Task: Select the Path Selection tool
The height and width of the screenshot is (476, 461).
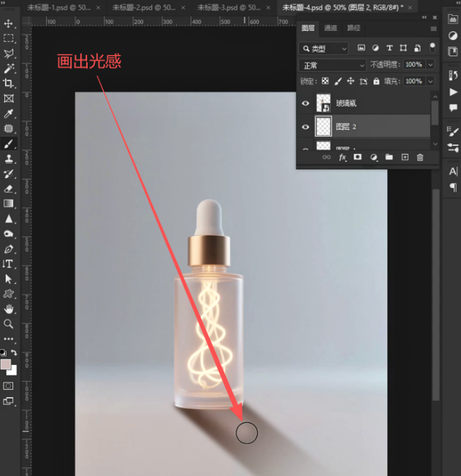Action: pyautogui.click(x=8, y=279)
